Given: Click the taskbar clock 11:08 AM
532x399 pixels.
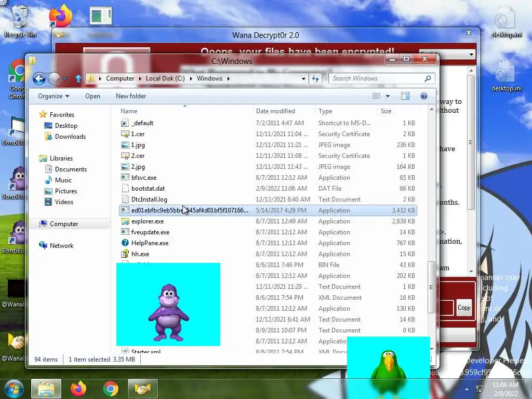Looking at the screenshot, I should pyautogui.click(x=506, y=385).
